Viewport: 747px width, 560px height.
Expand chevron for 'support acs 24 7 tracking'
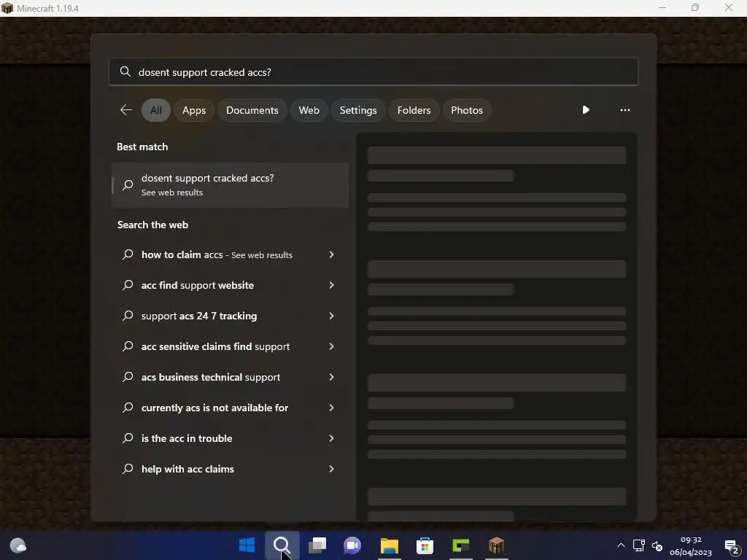point(332,316)
